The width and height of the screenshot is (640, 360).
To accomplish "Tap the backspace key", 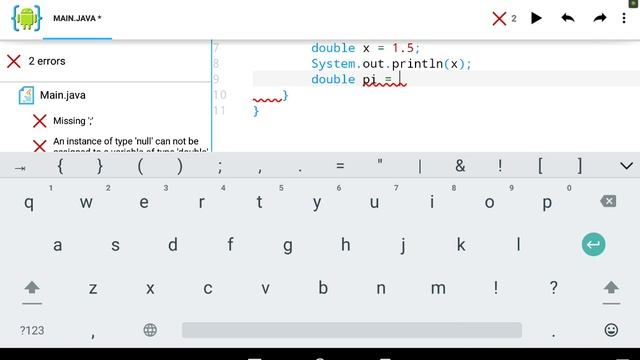I will pyautogui.click(x=608, y=201).
